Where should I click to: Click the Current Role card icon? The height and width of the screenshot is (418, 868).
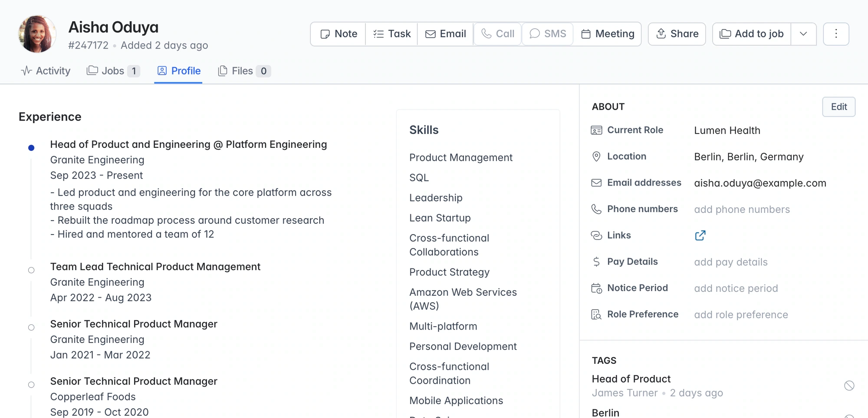coord(596,130)
